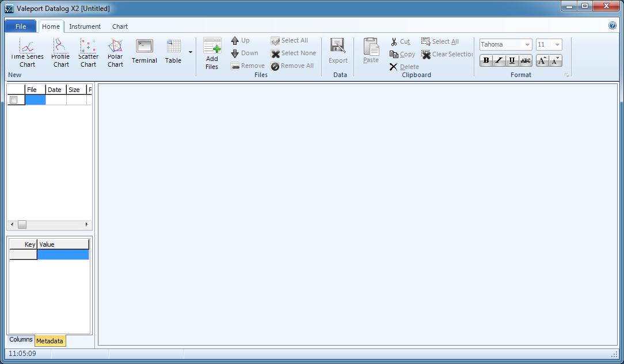Decrease the font size

pyautogui.click(x=555, y=60)
